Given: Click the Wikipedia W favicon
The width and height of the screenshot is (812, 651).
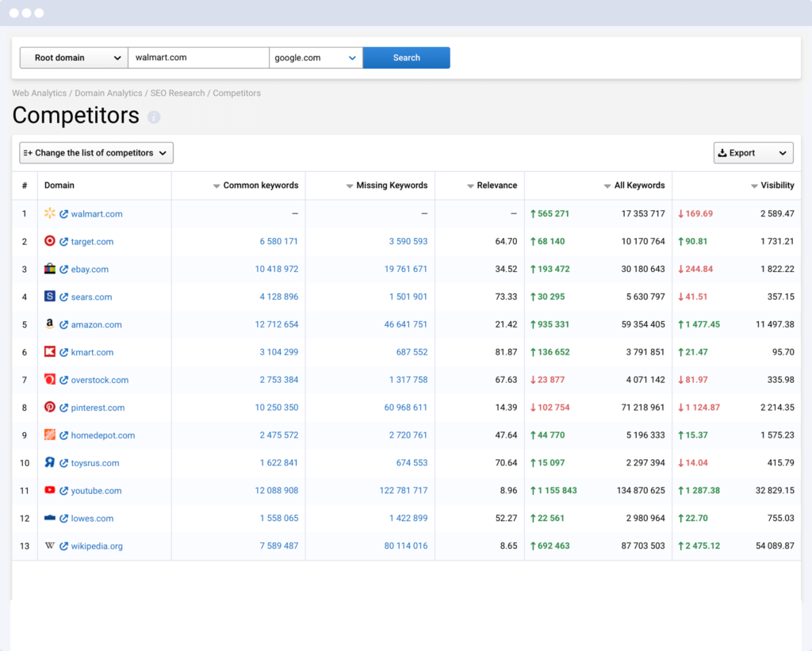Looking at the screenshot, I should 50,546.
